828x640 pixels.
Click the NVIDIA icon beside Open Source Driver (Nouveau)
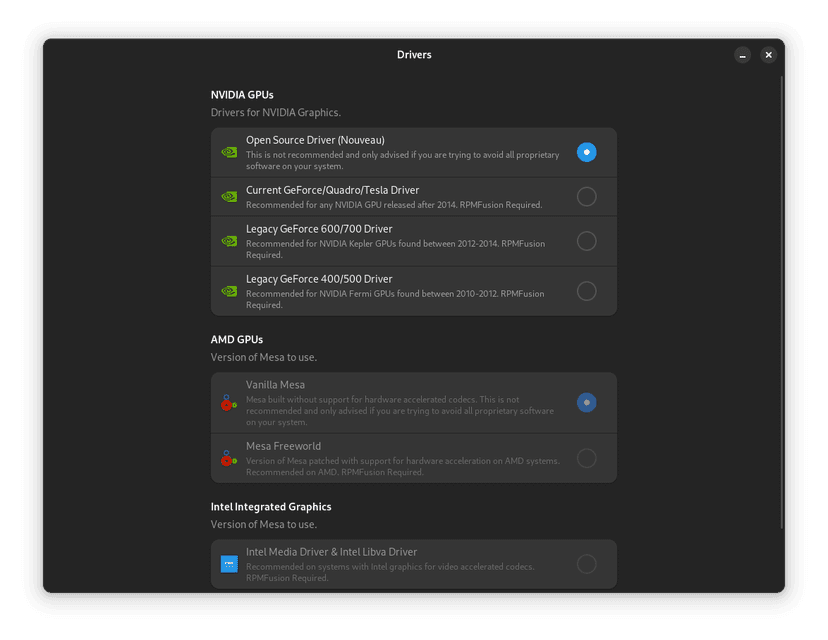click(x=229, y=153)
